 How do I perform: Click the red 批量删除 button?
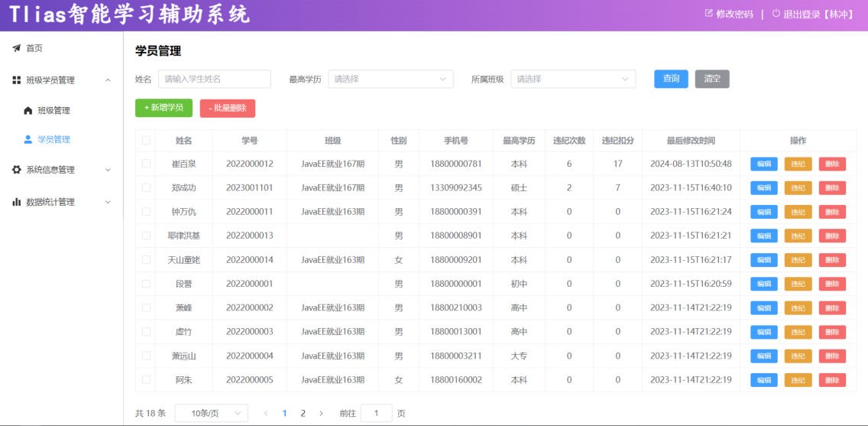pos(228,108)
